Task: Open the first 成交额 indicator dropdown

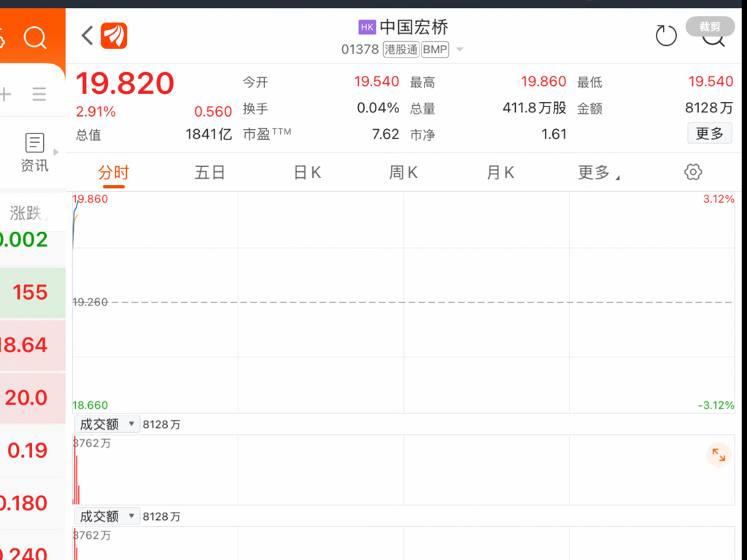Action: pos(107,424)
